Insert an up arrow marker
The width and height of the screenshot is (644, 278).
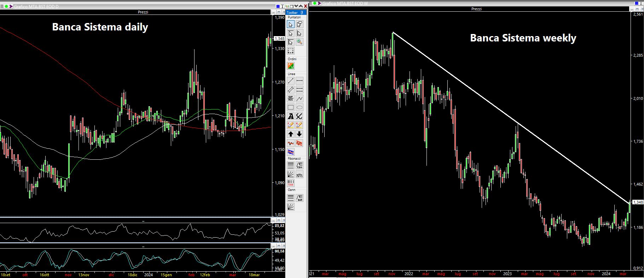coord(290,134)
